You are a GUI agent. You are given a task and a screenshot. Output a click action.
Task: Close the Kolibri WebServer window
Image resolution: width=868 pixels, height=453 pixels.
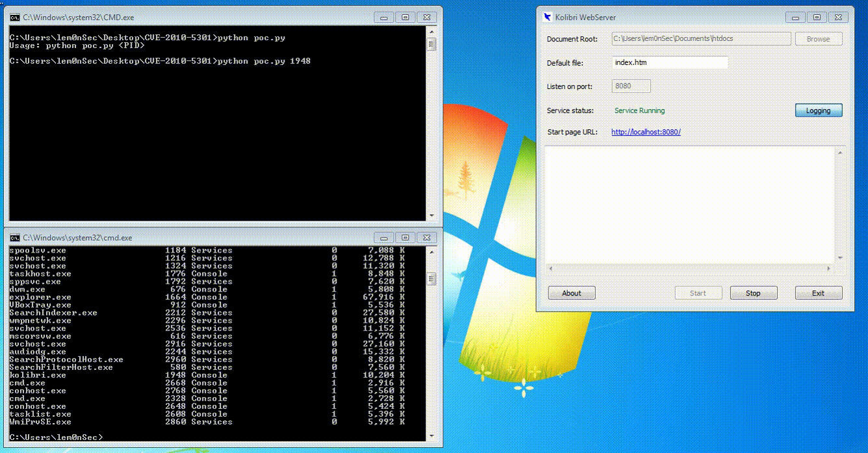(838, 18)
